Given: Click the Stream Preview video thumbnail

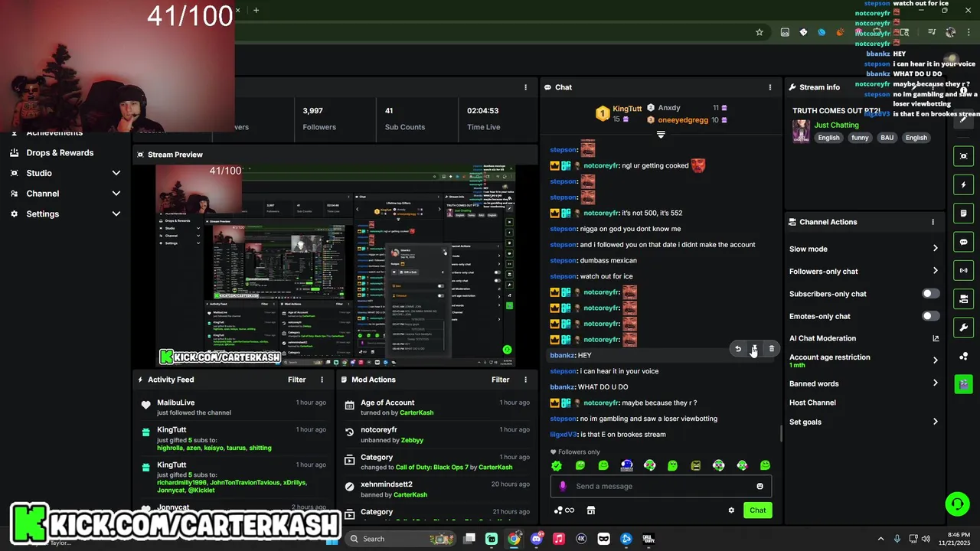Looking at the screenshot, I should [335, 265].
